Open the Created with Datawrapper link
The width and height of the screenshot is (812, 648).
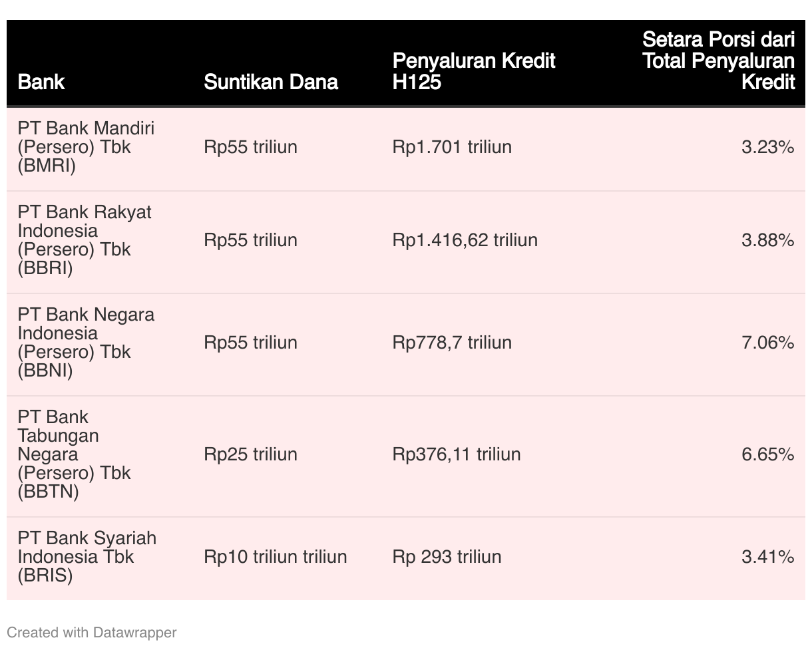point(92,632)
